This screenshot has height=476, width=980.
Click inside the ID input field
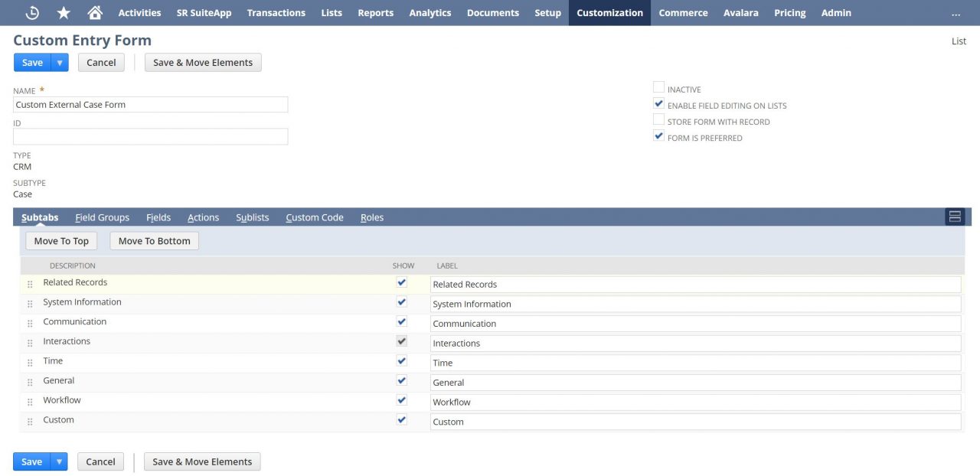150,136
